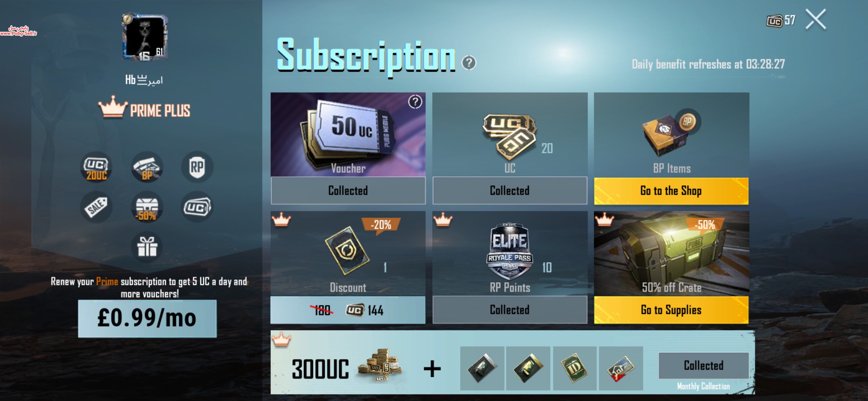This screenshot has width=868, height=401.
Task: Renew subscription at £0.99/mo
Action: (x=147, y=319)
